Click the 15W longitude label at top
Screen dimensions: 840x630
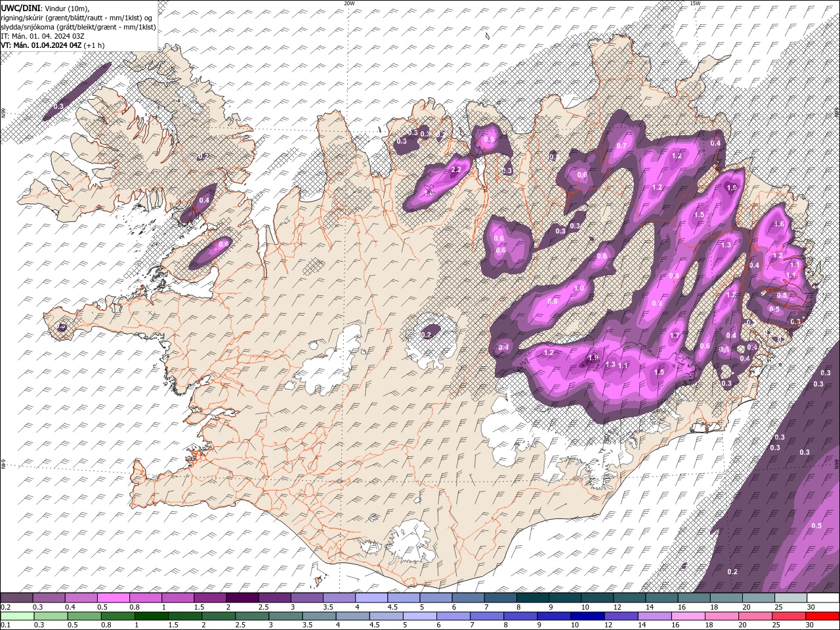(x=695, y=3)
